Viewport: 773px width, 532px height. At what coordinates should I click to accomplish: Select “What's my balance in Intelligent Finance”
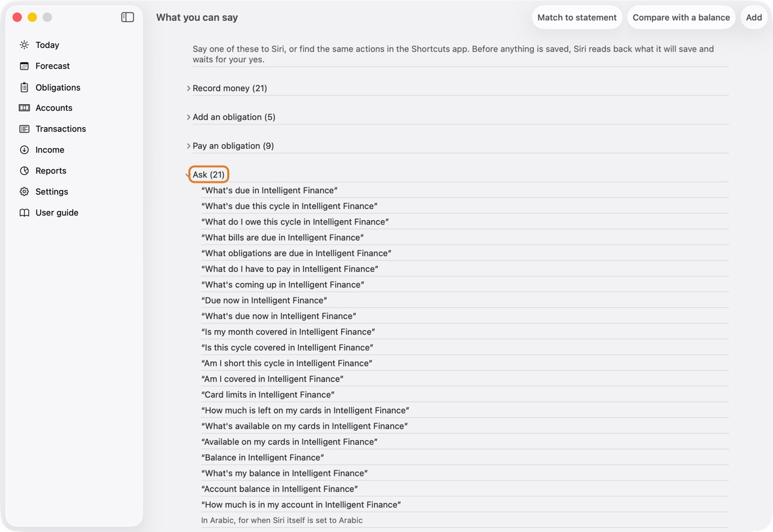coord(284,473)
